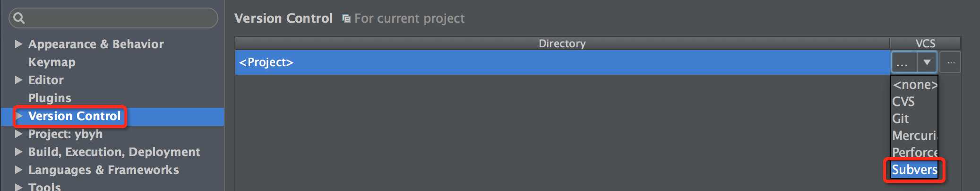Viewport: 980px width, 191px height.
Task: Expand the Editor settings section
Action: pos(18,80)
